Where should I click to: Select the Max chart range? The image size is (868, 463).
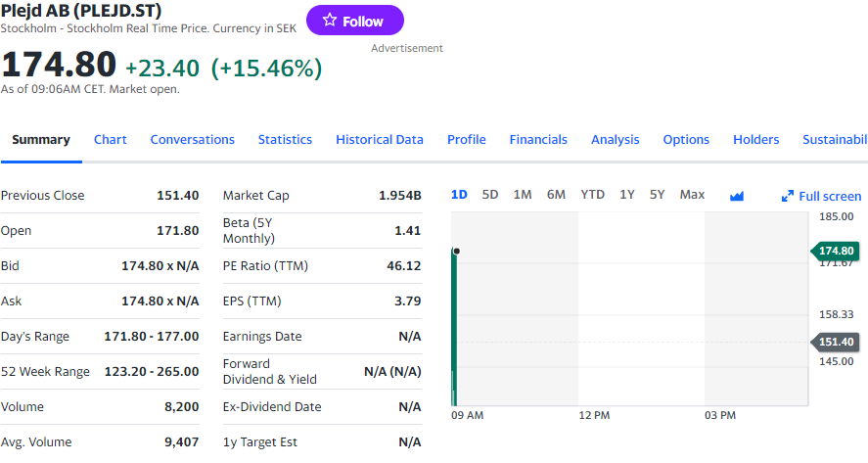[x=692, y=195]
